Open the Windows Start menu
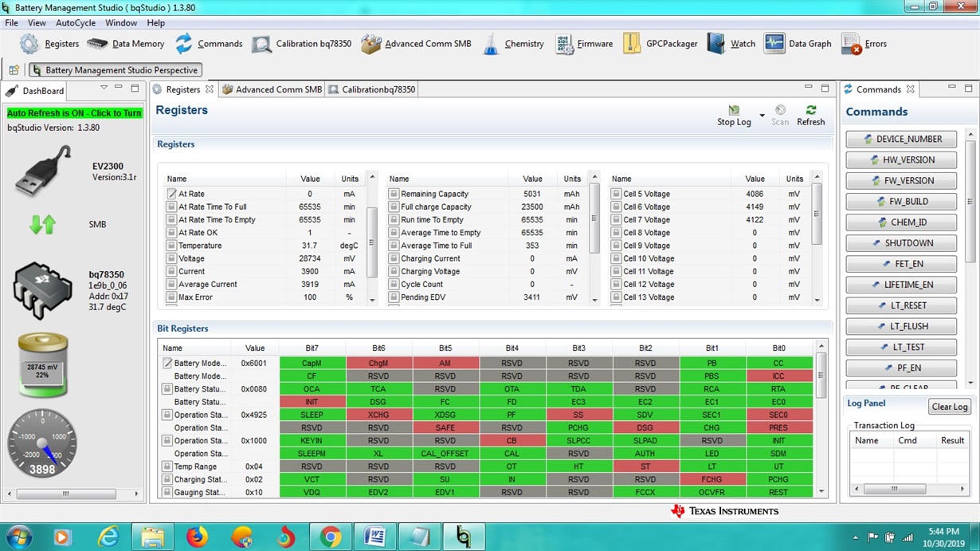 coord(18,537)
